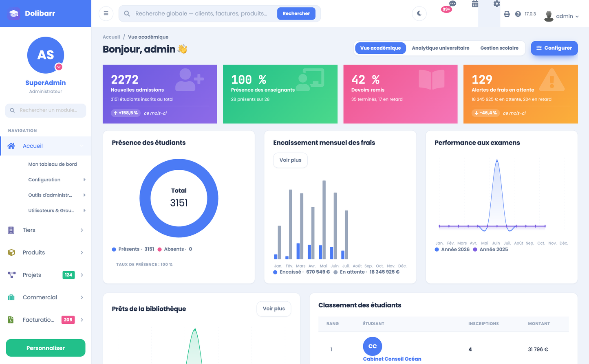Toggle the Absents legend dot
Screen dimensions: 589x364
[160, 249]
